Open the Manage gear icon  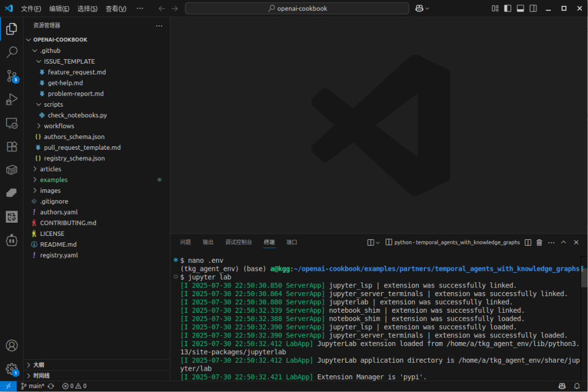pos(11,369)
